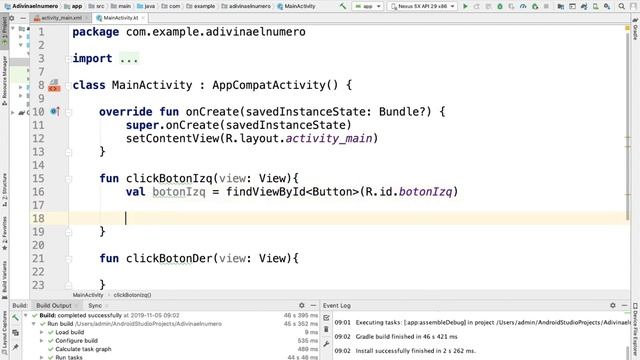Hide the Build panel with minimize icon
This screenshot has width=640, height=360.
click(313, 305)
